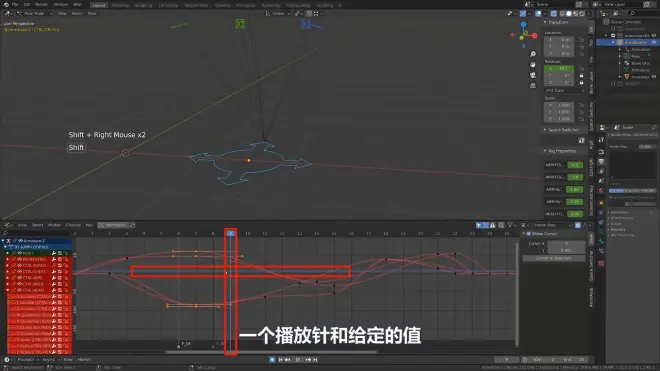The image size is (660, 371).
Task: Open graph editor Marker menu
Action: coord(54,225)
